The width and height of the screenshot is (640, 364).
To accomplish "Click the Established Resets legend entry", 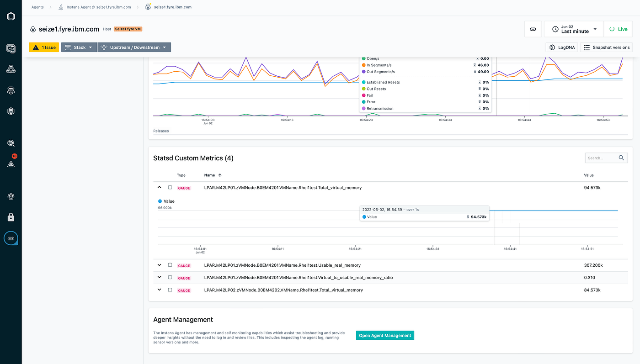I will click(380, 82).
